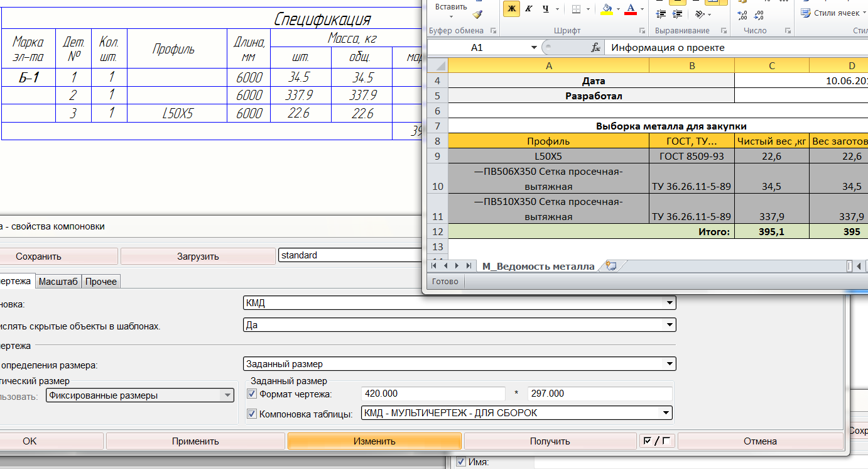Click the decrease indent icon
The height and width of the screenshot is (469, 868).
(659, 14)
